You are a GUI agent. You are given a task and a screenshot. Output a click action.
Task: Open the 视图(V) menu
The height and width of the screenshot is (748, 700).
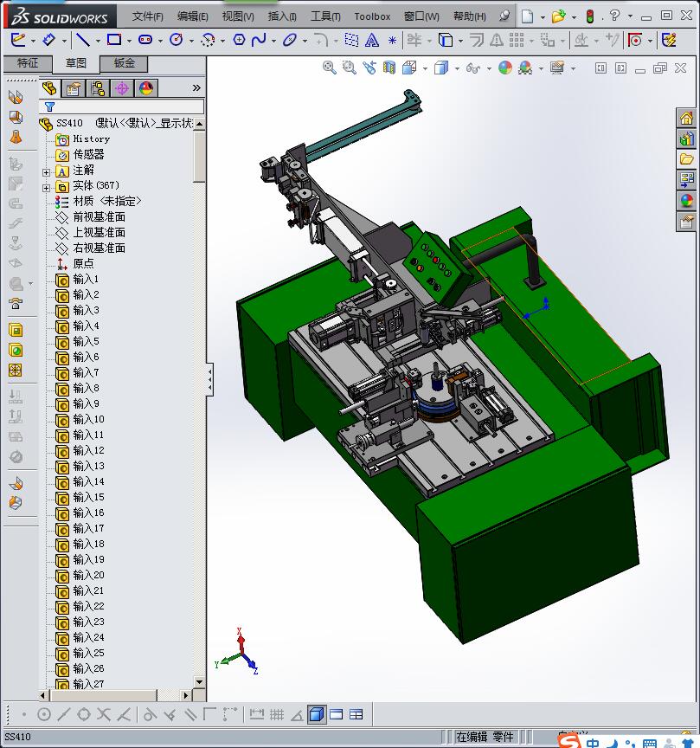pos(238,16)
